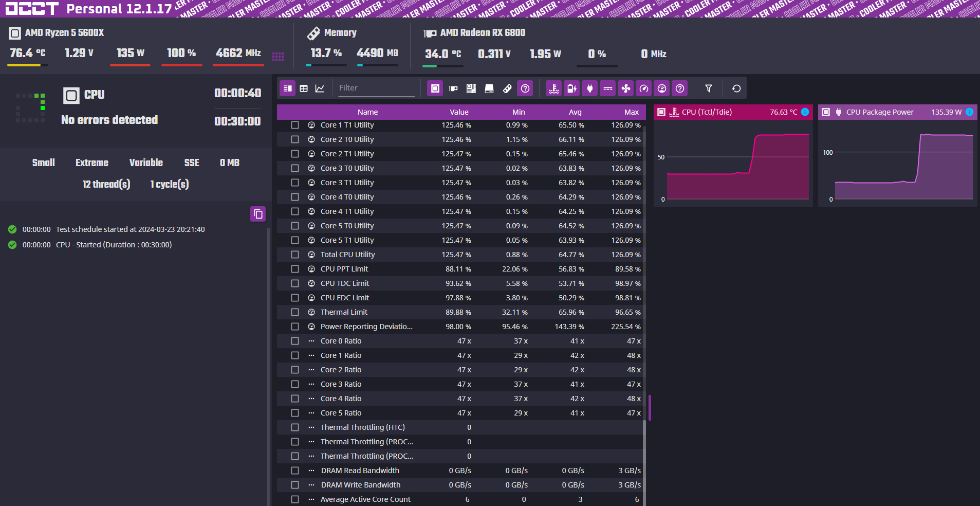Sort table by Max column header

(632, 112)
